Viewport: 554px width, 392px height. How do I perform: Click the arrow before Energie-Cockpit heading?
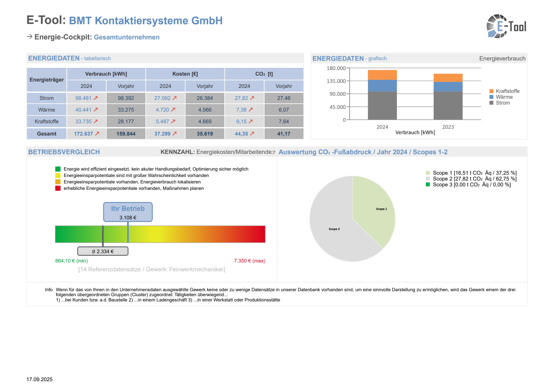pos(29,37)
